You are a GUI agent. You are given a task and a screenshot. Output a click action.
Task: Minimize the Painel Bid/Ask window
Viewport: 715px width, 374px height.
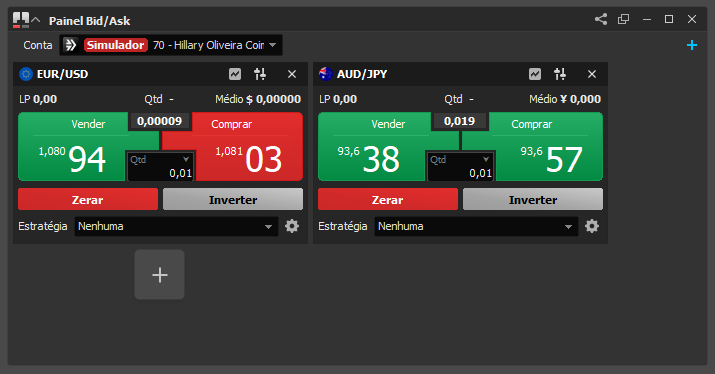click(x=647, y=19)
